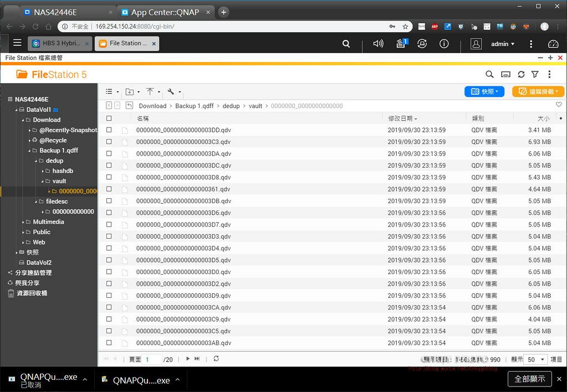Open QTS more options three-dot menu
Viewport: 567px width, 392px height.
(531, 44)
